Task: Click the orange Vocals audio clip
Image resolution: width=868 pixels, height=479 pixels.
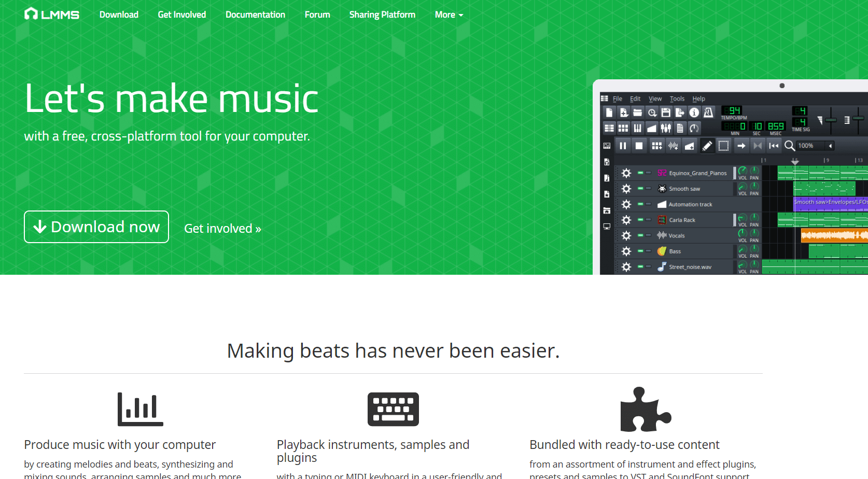Action: [x=834, y=235]
